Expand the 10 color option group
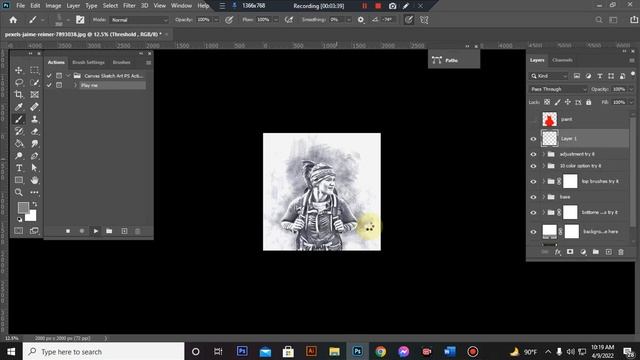The width and height of the screenshot is (640, 360). pyautogui.click(x=543, y=166)
